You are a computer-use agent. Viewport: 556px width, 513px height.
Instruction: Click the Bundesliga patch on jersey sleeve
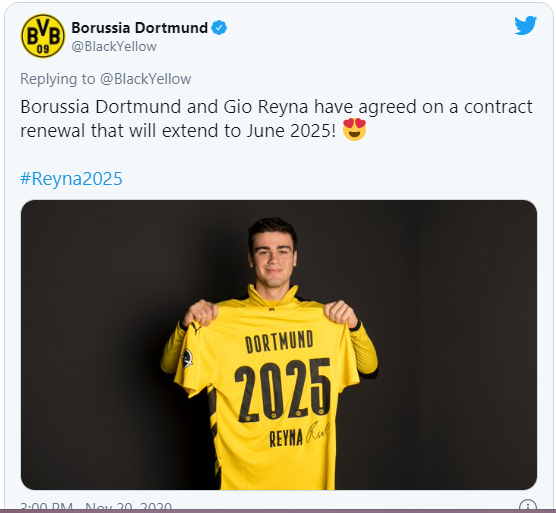pos(186,358)
